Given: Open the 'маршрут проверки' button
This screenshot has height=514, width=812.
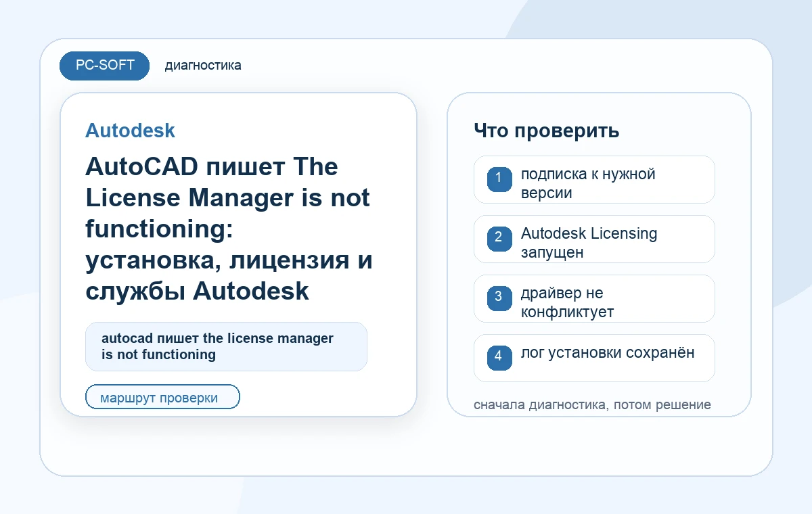Looking at the screenshot, I should point(162,397).
